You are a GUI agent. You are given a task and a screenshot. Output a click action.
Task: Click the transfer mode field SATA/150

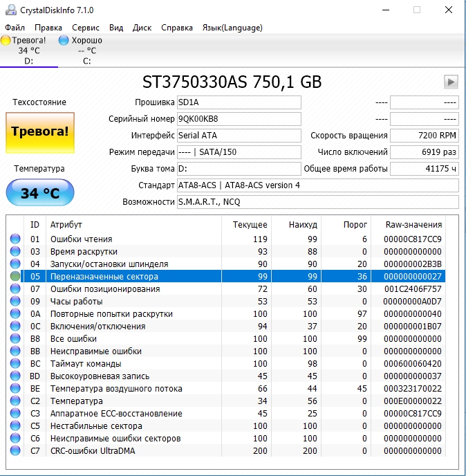(x=239, y=152)
